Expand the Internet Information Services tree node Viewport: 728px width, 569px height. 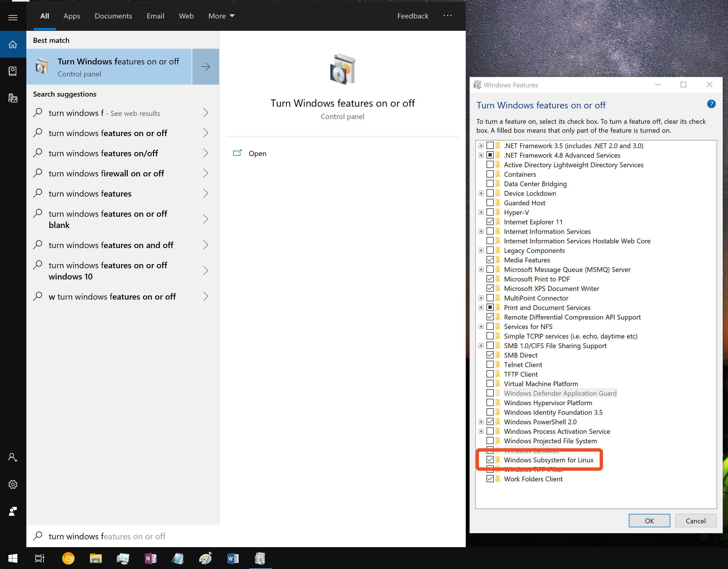[x=481, y=231]
